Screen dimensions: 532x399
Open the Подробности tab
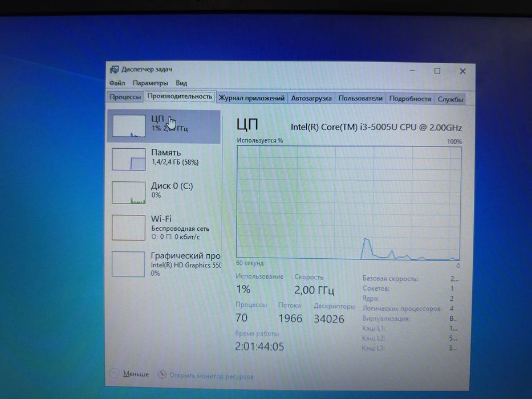pyautogui.click(x=410, y=99)
